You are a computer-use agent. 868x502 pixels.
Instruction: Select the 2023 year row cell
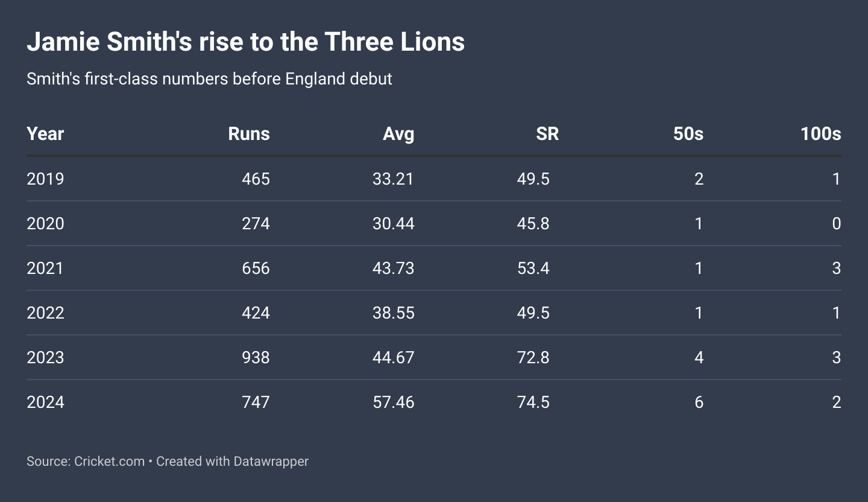45,358
